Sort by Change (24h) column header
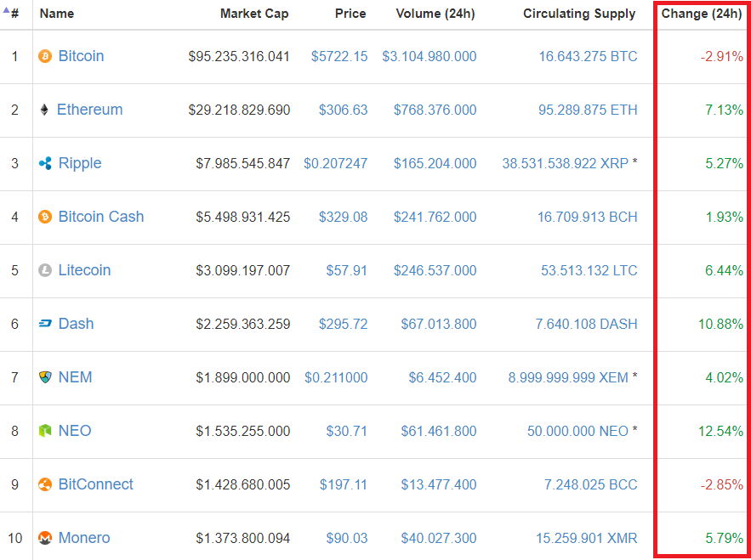This screenshot has height=560, width=751. 702,14
